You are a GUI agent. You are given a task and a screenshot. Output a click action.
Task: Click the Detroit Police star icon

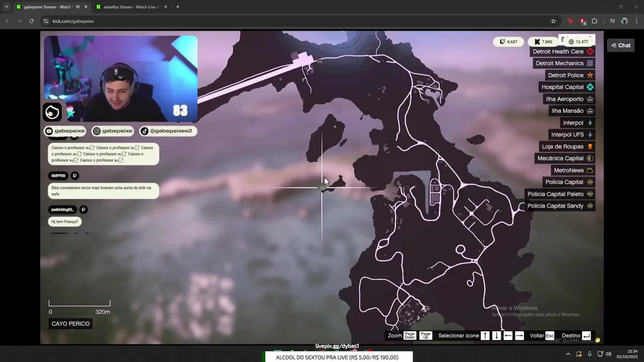(x=590, y=75)
